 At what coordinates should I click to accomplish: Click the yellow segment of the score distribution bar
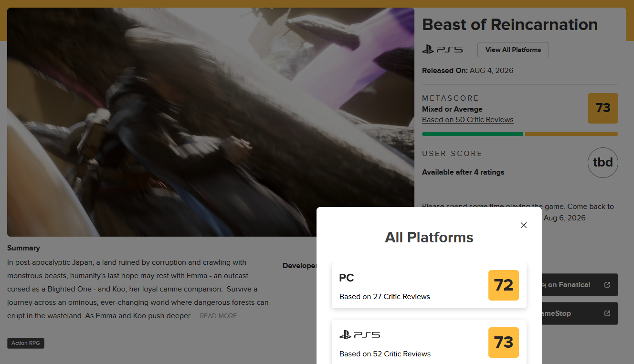click(571, 134)
